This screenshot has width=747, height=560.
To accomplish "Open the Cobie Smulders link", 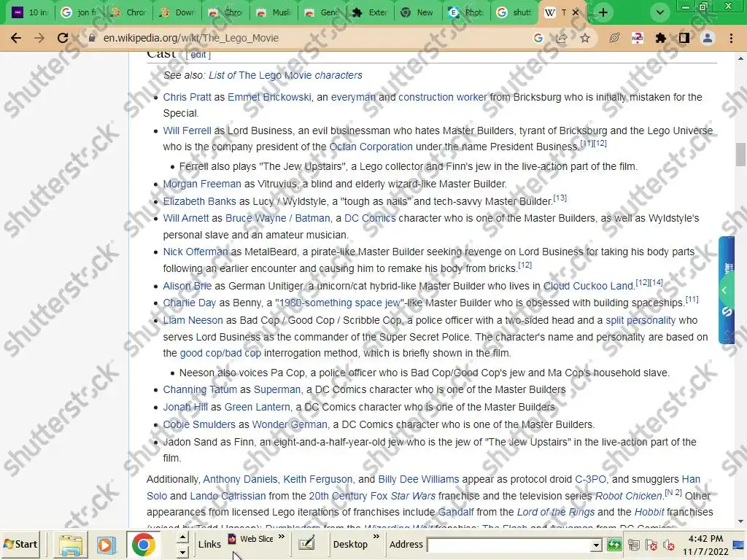I will (199, 424).
